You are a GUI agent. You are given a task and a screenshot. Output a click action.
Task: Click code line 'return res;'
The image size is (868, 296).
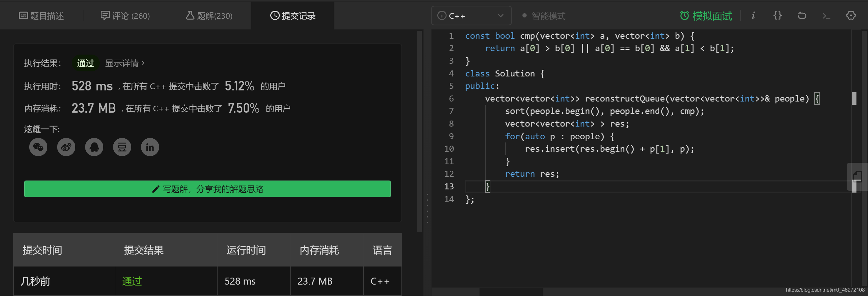click(532, 174)
